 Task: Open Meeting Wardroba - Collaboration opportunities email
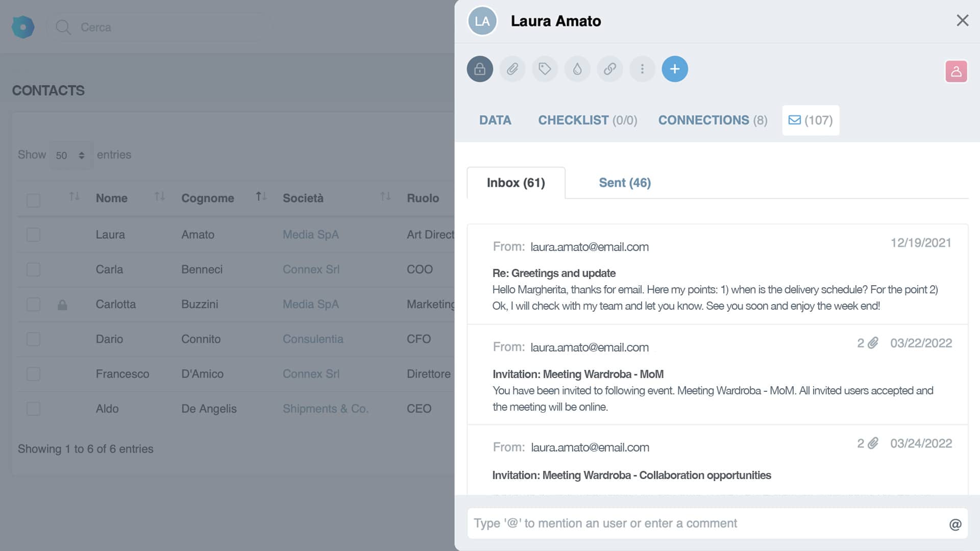click(718, 460)
